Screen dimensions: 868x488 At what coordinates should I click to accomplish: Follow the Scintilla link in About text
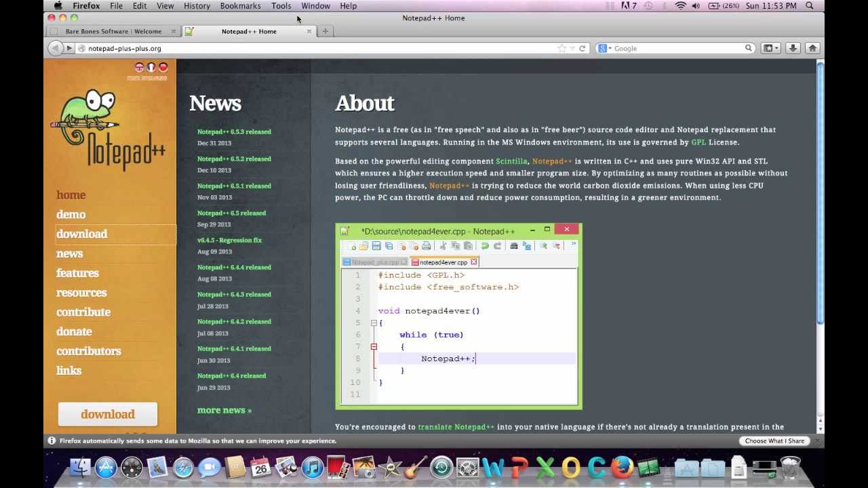tap(511, 161)
